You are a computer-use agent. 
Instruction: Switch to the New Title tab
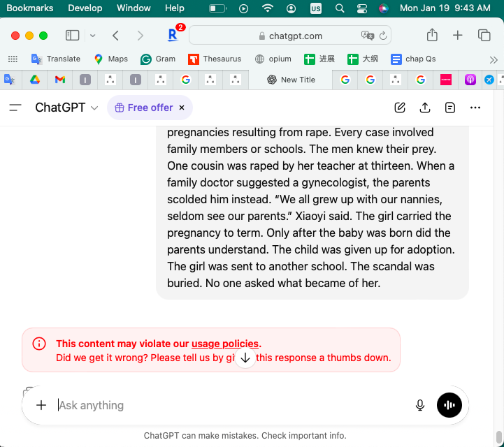click(291, 80)
